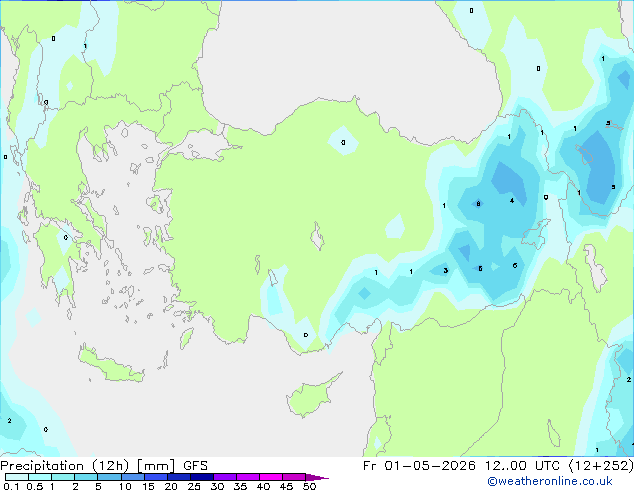This screenshot has height=490, width=634.
Task: Pick the 15–20 mm legend color swatch
Action: coord(156,477)
